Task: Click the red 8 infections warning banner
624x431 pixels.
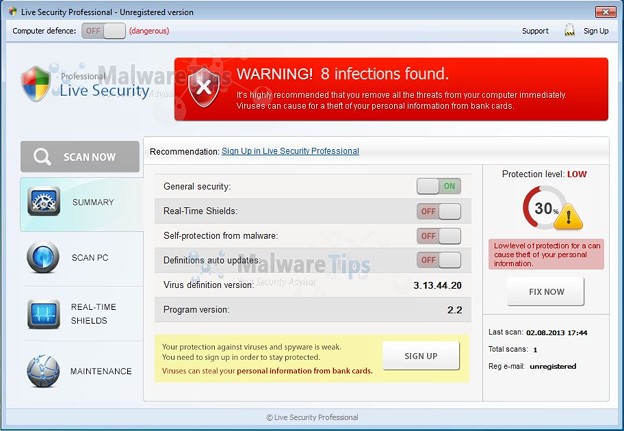Action: pyautogui.click(x=391, y=89)
